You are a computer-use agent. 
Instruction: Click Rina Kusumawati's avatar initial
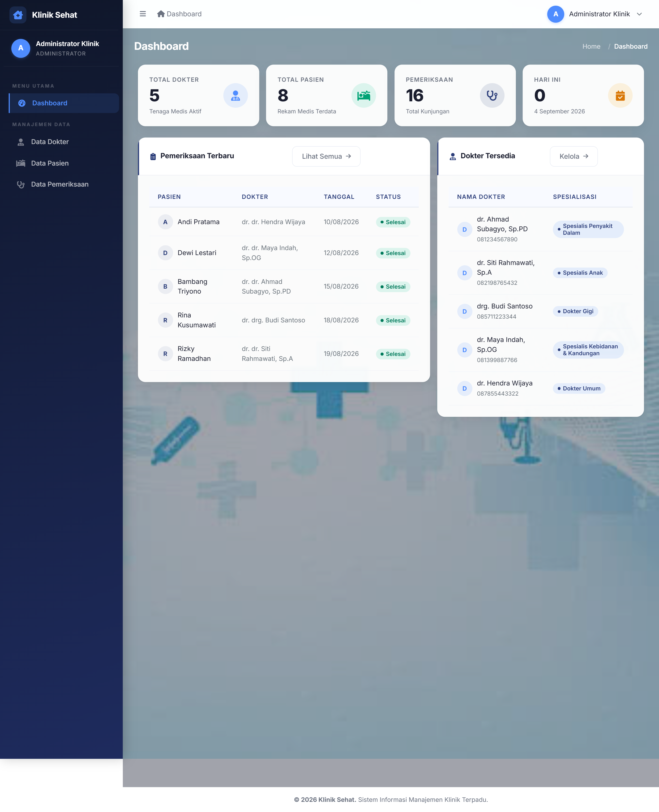tap(165, 321)
